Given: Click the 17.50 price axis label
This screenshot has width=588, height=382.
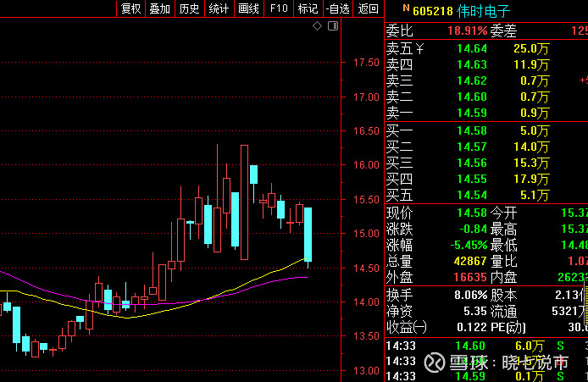Looking at the screenshot, I should pos(366,63).
